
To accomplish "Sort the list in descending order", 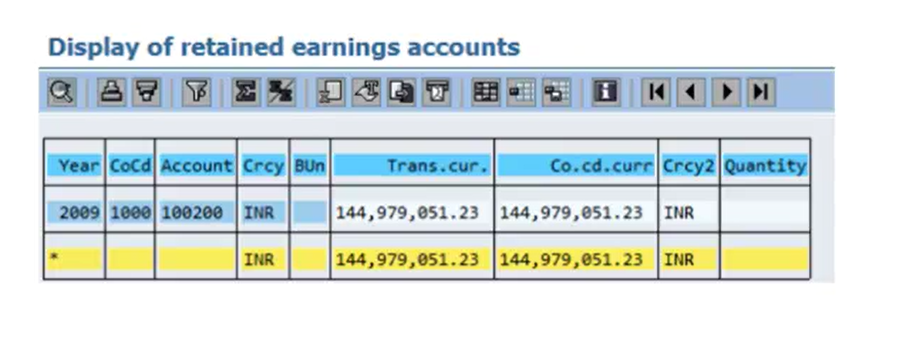I will click(x=147, y=92).
